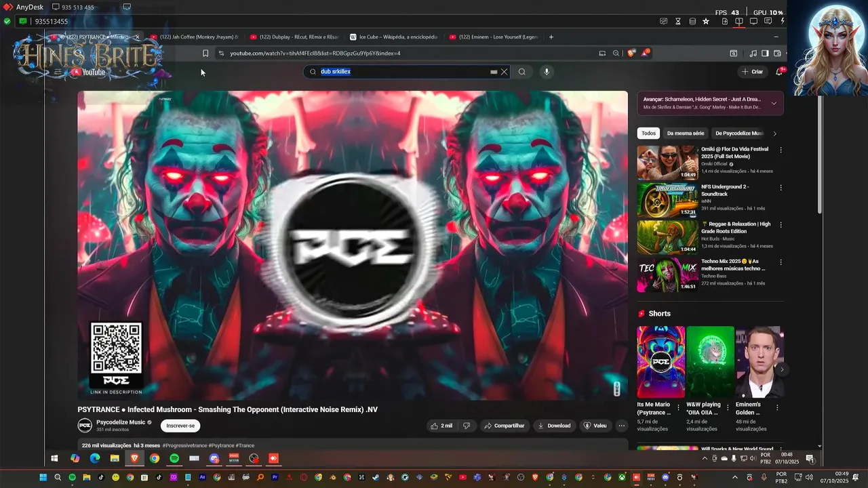Switch to Dubplay - REcut, REmix tab

(294, 37)
